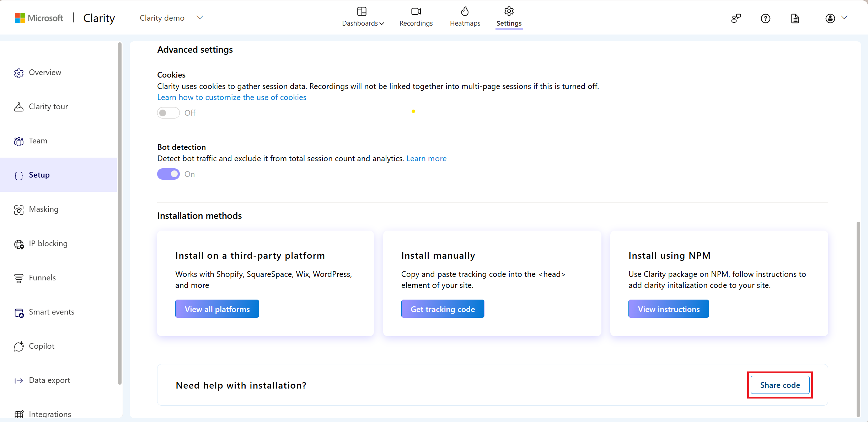Switch to the Setup section
The height and width of the screenshot is (422, 868).
click(x=39, y=175)
